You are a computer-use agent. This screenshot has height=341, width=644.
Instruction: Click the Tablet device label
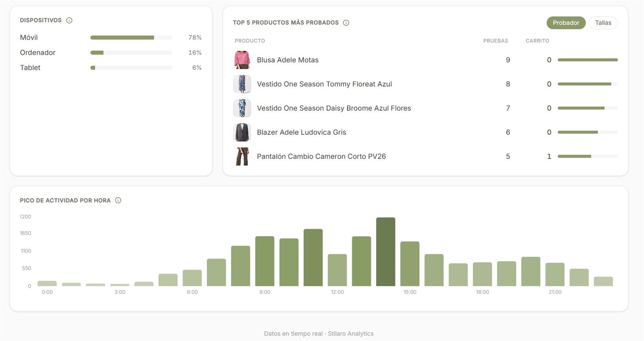30,67
